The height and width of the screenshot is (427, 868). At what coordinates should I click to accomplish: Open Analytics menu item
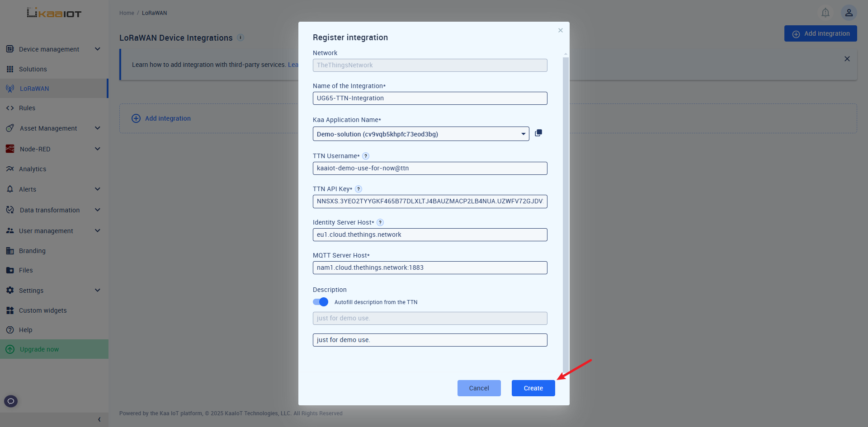[54, 169]
